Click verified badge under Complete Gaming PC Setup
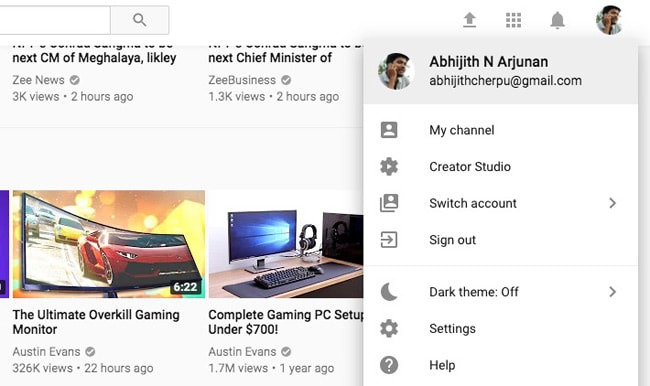The image size is (650, 386). [x=286, y=352]
